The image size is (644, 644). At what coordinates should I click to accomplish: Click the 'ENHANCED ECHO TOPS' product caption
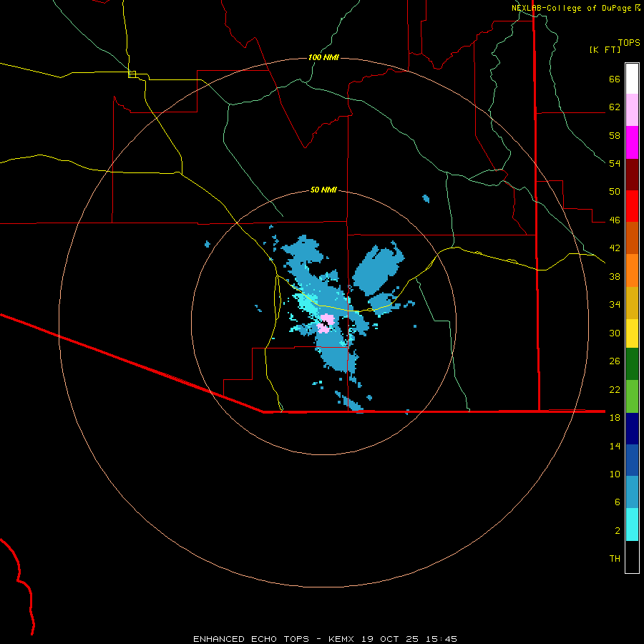coord(251,639)
